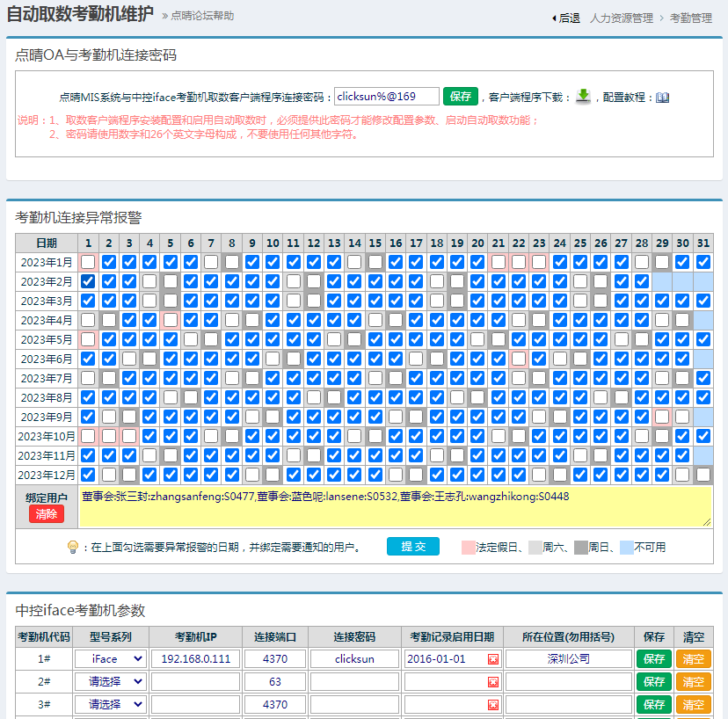The height and width of the screenshot is (719, 728).
Task: Click the pink 法定假日 legend swatch
Action: click(x=469, y=548)
